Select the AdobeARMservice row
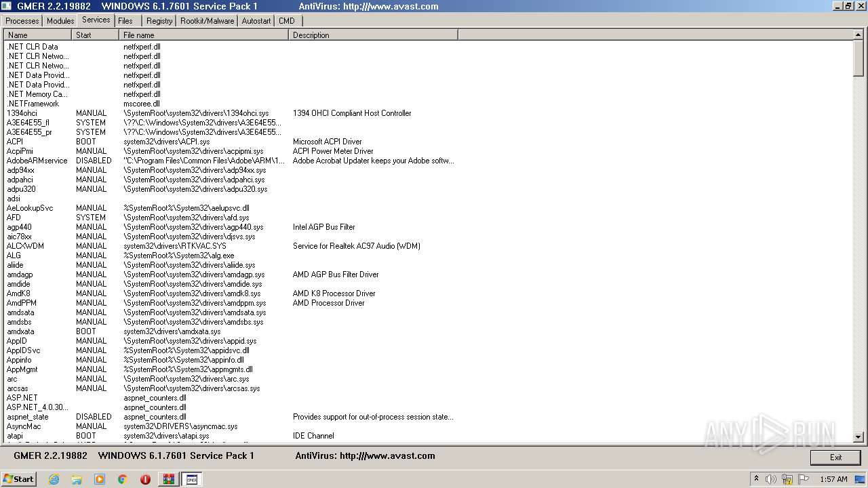The image size is (868, 488). (428, 161)
